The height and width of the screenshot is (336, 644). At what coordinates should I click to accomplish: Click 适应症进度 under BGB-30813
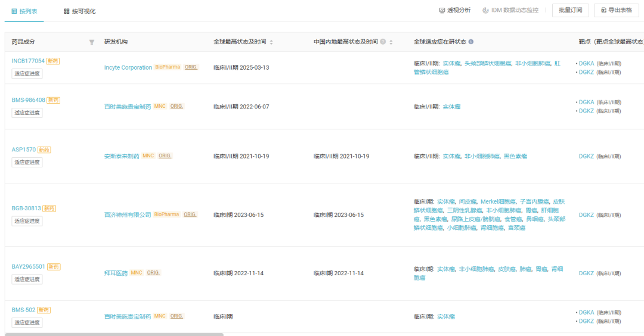coord(27,220)
